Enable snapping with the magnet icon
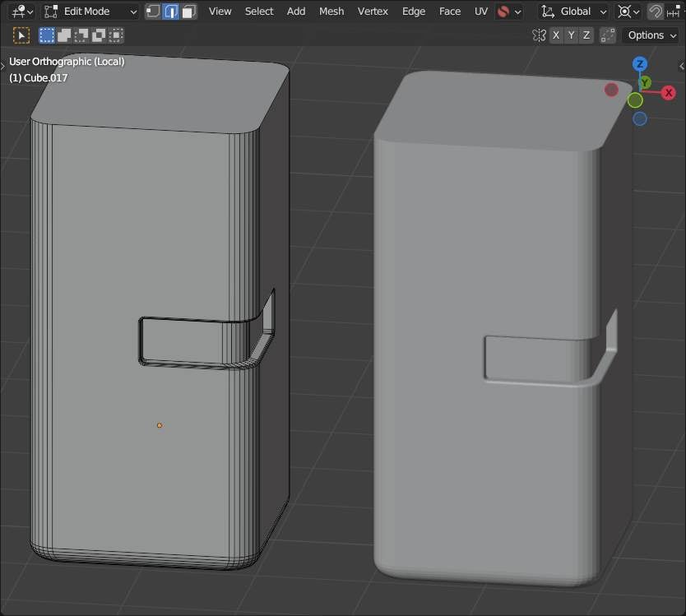Screen dimensions: 686x616 656,12
